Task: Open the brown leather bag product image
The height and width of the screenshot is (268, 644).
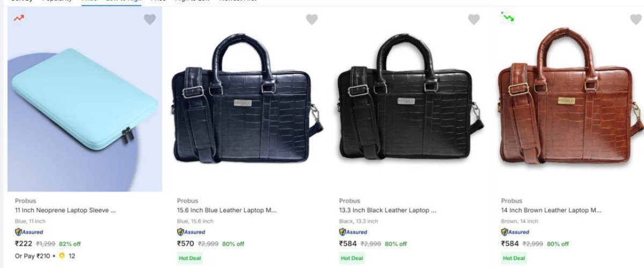Action: click(x=570, y=100)
